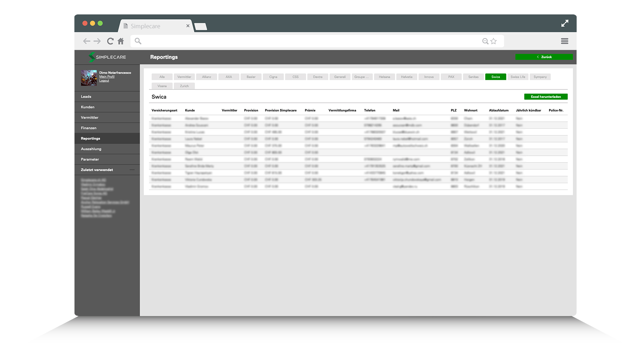Viewport: 644px width, 362px height.
Task: Select the Zurich tab
Action: [184, 86]
